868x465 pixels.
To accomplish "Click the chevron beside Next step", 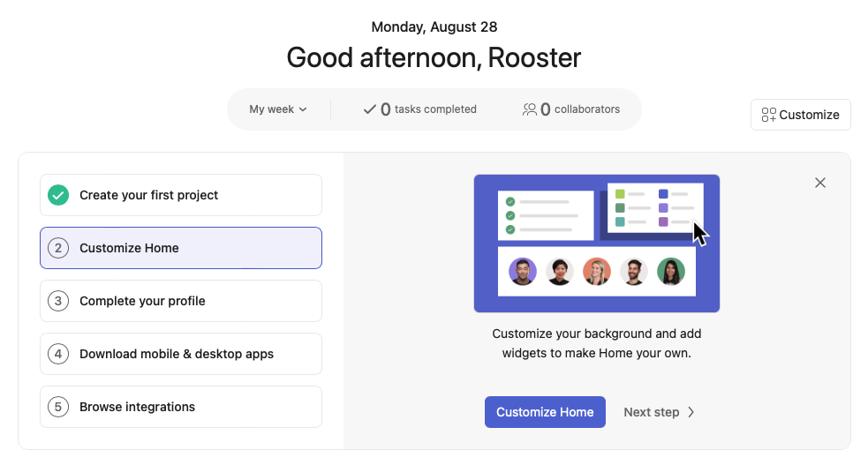I will click(691, 412).
